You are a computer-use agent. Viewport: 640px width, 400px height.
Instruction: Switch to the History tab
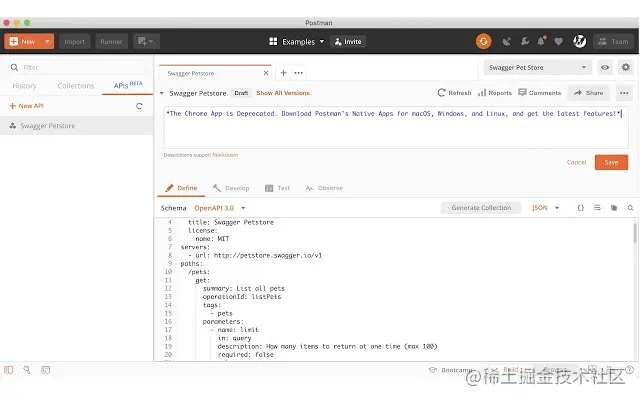tap(24, 86)
